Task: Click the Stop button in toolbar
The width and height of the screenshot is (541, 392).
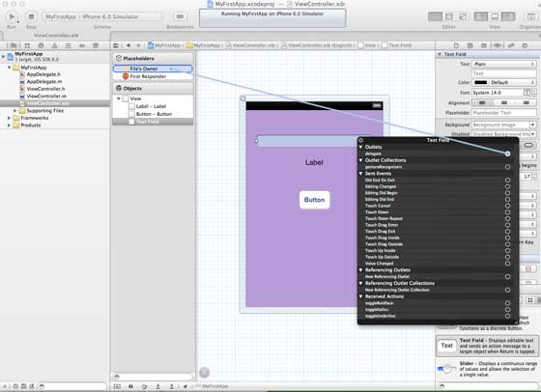Action: 31,16
